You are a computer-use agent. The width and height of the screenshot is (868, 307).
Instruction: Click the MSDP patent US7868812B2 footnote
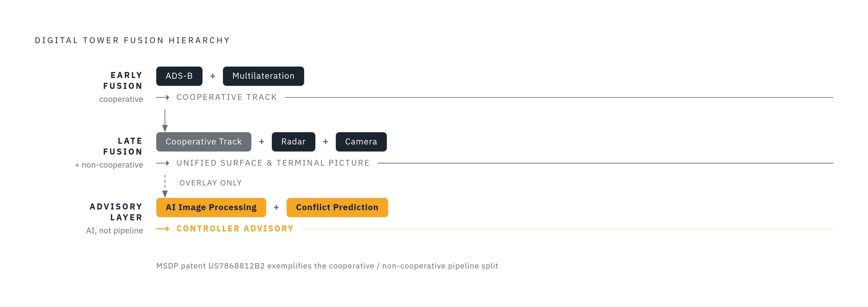coord(327,266)
